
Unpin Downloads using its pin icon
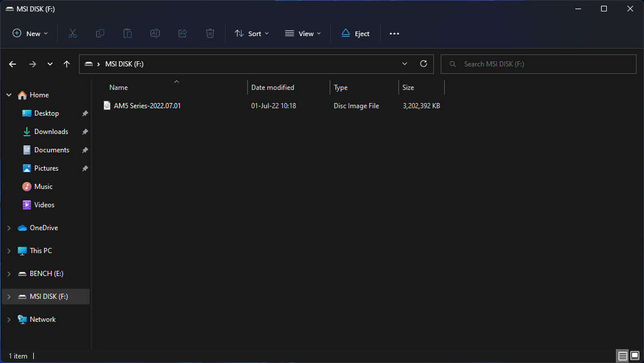pyautogui.click(x=85, y=132)
